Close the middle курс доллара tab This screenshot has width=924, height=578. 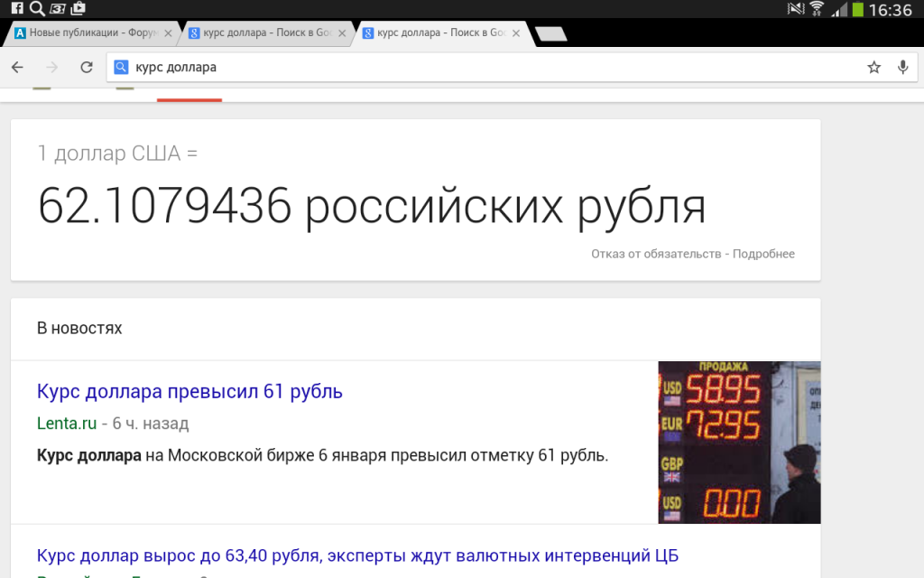point(341,33)
